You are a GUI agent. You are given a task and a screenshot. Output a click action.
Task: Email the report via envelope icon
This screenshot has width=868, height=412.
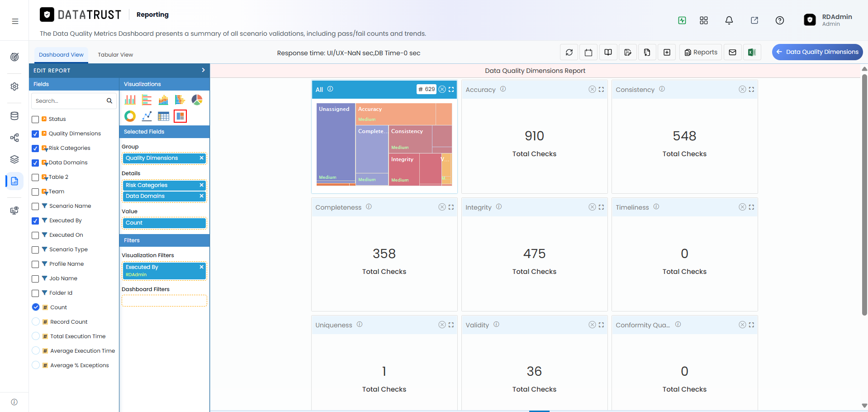[x=733, y=53]
